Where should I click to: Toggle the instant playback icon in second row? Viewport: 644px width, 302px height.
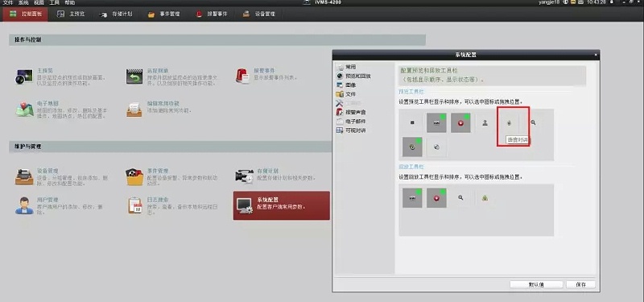412,147
